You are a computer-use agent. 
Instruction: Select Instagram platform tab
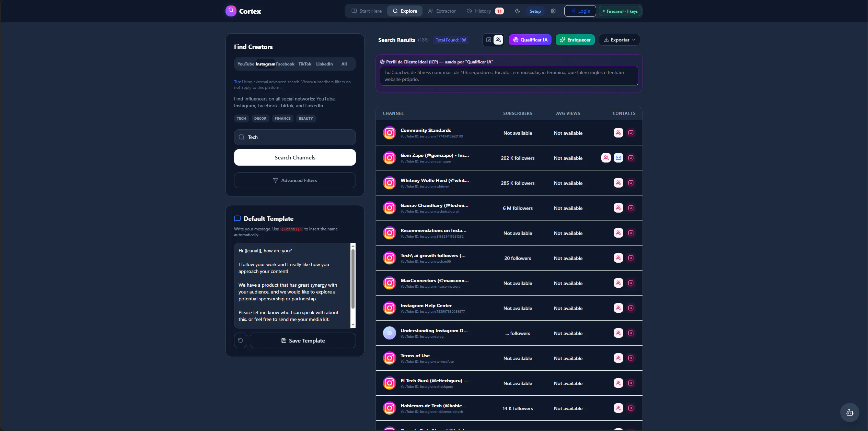pyautogui.click(x=265, y=64)
